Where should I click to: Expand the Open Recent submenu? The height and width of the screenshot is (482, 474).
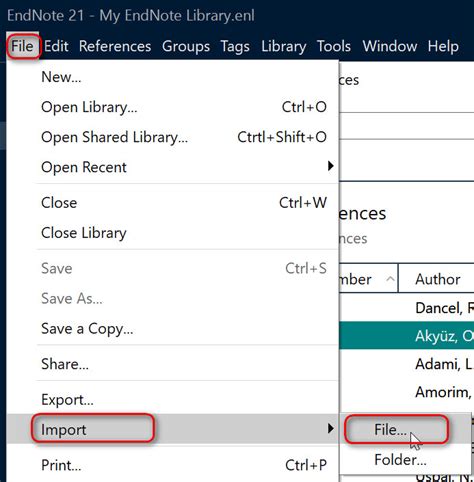pos(173,167)
